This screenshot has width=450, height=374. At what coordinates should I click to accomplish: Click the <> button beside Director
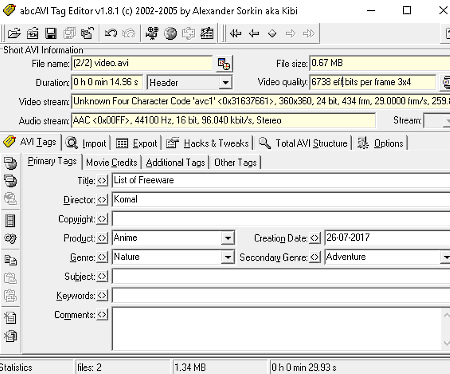click(102, 199)
